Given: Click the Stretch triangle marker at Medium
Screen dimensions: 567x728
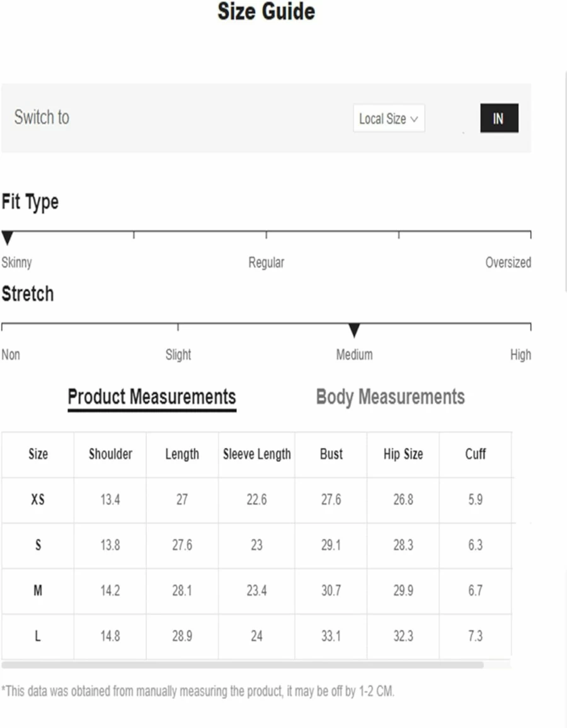Looking at the screenshot, I should point(355,330).
